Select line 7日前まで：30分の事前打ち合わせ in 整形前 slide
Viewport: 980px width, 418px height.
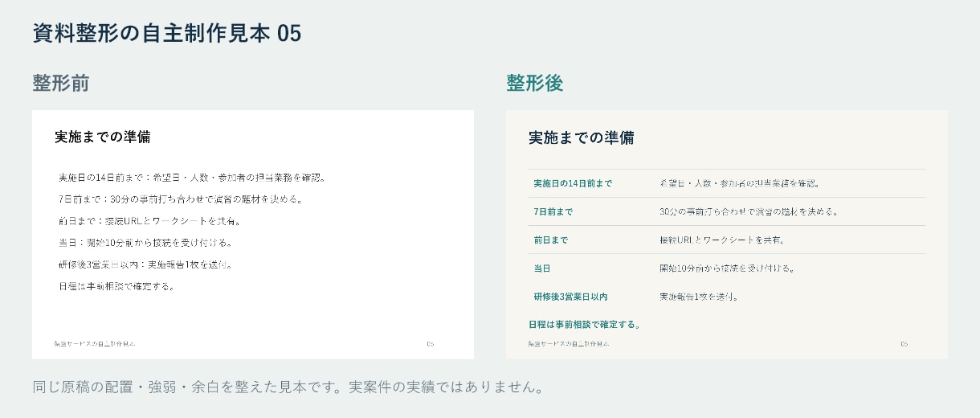point(181,199)
